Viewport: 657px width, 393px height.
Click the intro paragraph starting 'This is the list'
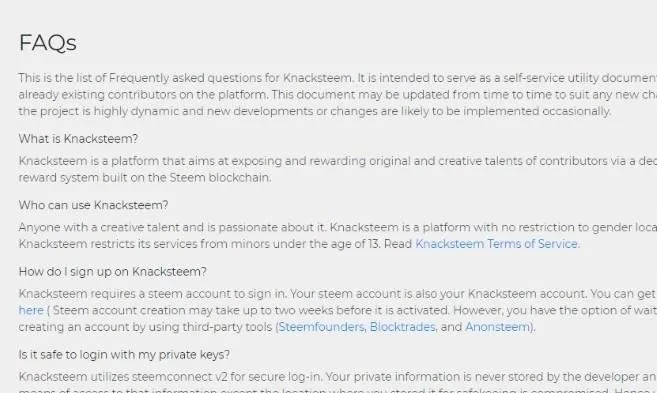click(338, 95)
